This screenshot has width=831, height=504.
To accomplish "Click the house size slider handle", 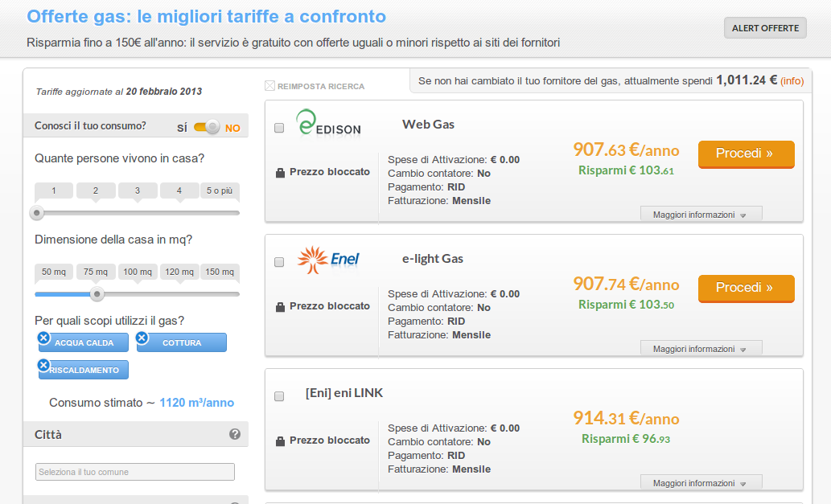I will (x=97, y=294).
